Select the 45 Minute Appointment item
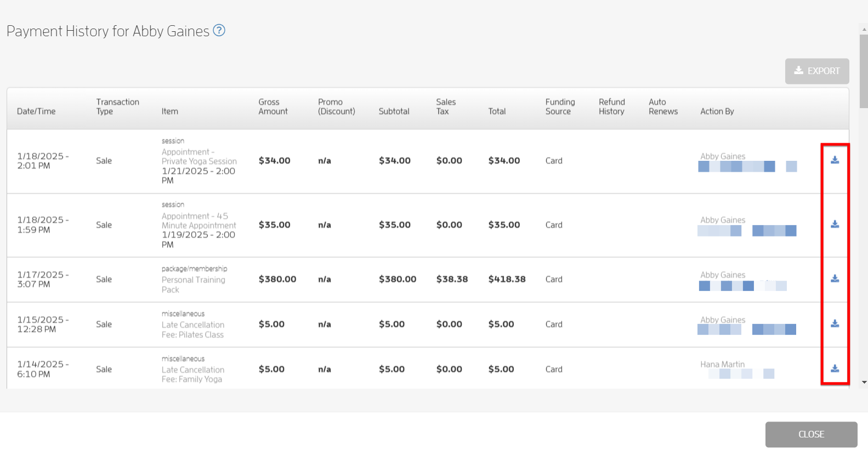This screenshot has height=455, width=868. point(198,221)
